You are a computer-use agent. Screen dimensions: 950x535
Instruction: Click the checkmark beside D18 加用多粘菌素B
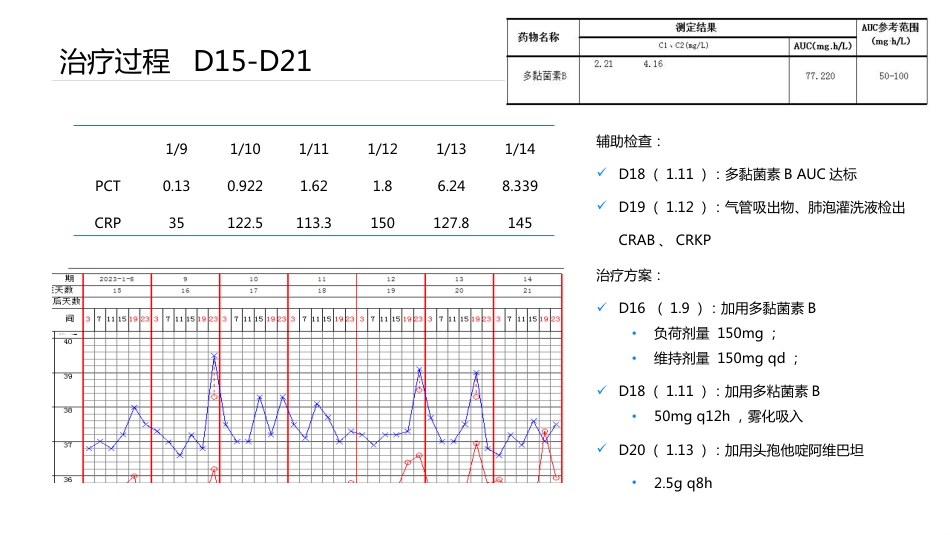[602, 390]
